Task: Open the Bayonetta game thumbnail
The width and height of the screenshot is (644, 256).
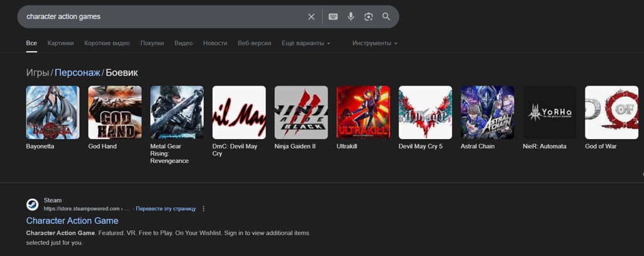Action: 53,112
